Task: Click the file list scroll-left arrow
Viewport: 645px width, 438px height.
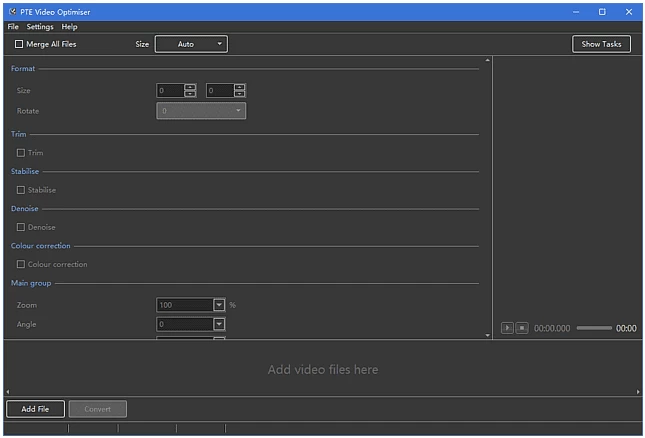Action: point(6,391)
